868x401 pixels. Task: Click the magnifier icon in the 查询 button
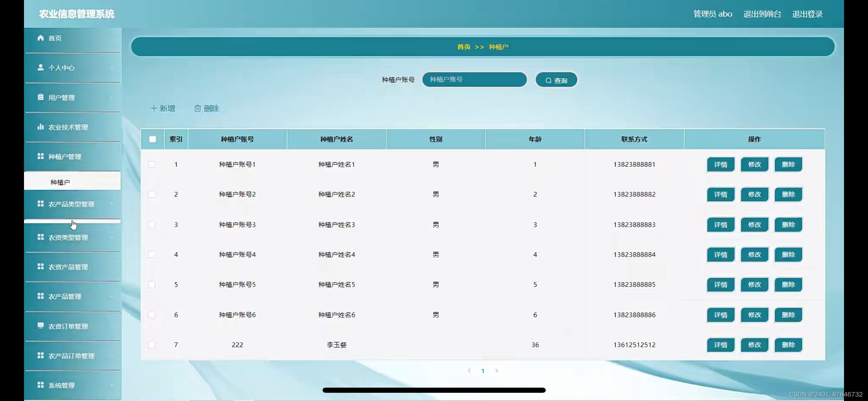click(x=548, y=81)
